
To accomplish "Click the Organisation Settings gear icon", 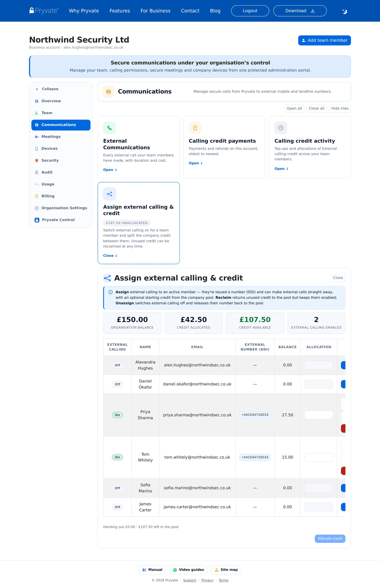I will [x=37, y=208].
